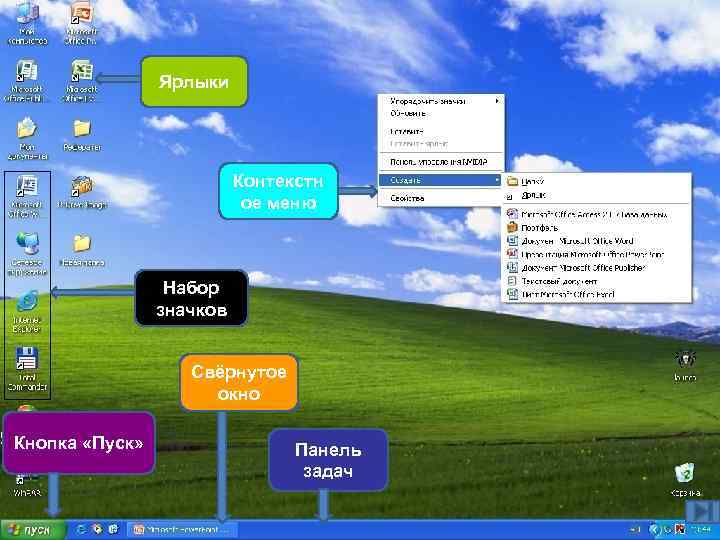Choose Документ Microsoft Office Word in submenu
This screenshot has height=540, width=720.
pyautogui.click(x=596, y=241)
